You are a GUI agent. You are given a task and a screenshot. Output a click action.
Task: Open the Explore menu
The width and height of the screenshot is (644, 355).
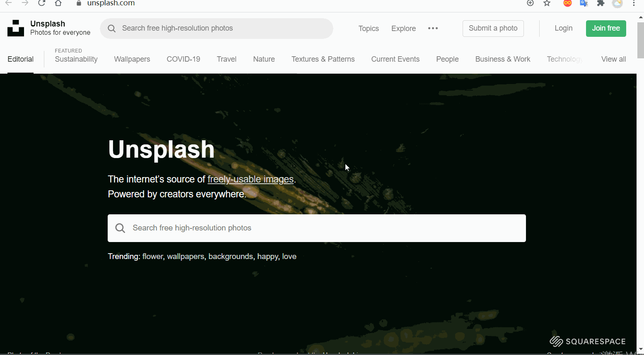click(403, 29)
